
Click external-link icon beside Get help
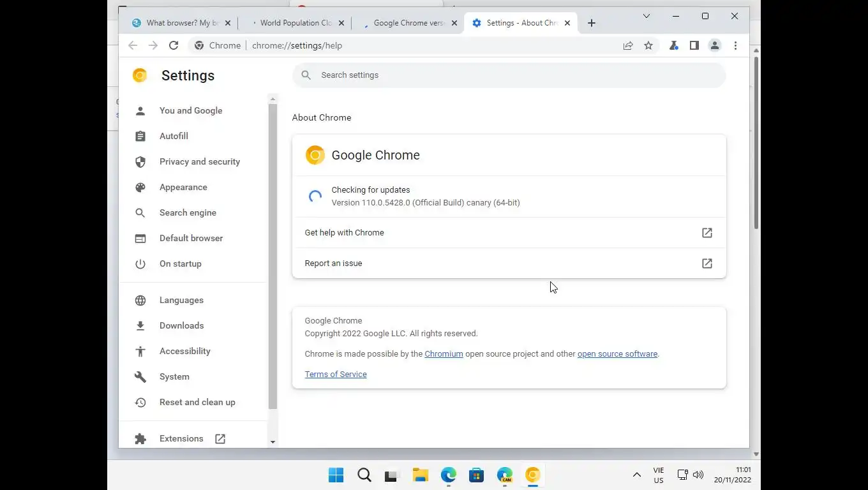click(x=707, y=233)
